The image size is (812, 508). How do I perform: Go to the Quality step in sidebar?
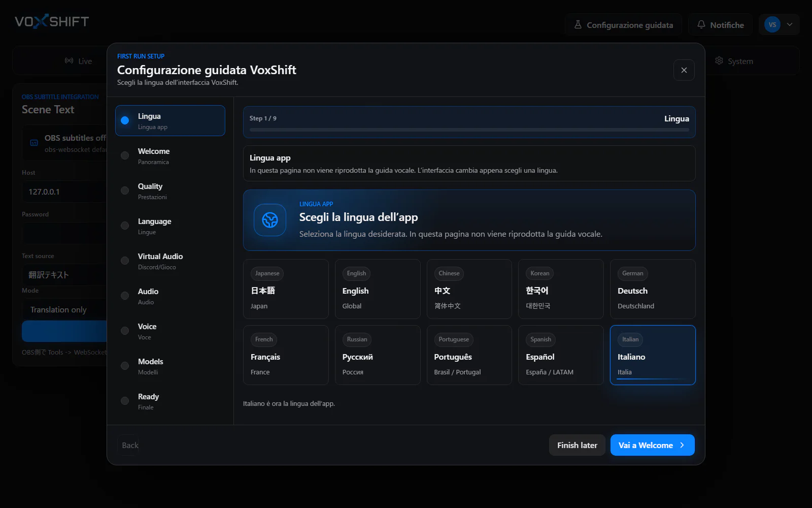[x=170, y=190]
